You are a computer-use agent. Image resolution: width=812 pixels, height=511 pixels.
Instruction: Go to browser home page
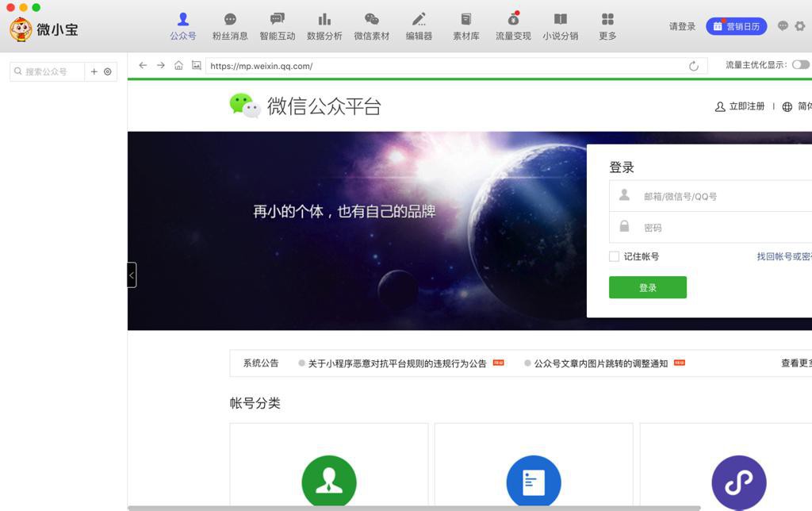pos(178,65)
